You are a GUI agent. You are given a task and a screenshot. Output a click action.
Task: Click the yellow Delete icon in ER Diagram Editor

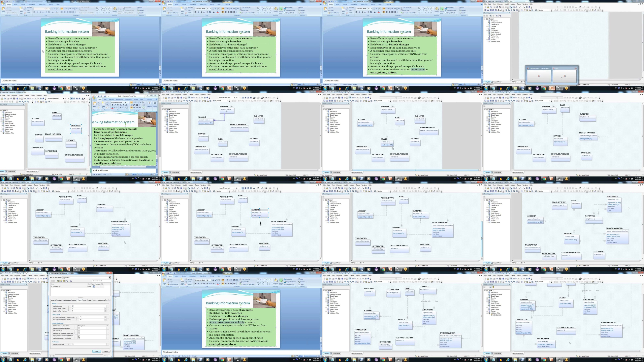tap(64, 281)
